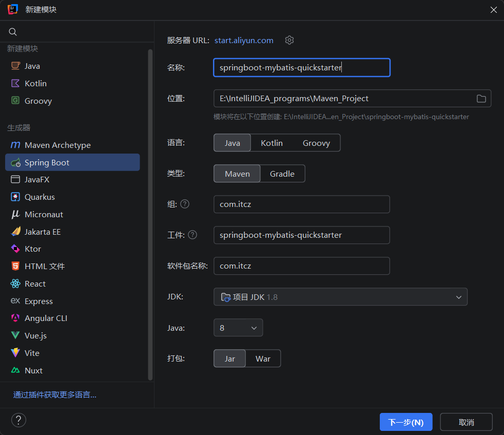
Task: Select War packaging
Action: pos(263,358)
